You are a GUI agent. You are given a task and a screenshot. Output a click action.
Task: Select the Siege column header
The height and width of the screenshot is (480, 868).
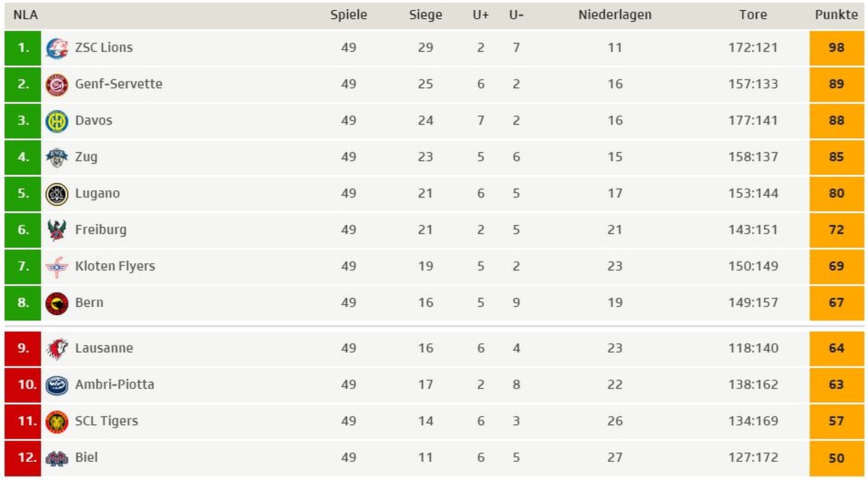point(425,14)
